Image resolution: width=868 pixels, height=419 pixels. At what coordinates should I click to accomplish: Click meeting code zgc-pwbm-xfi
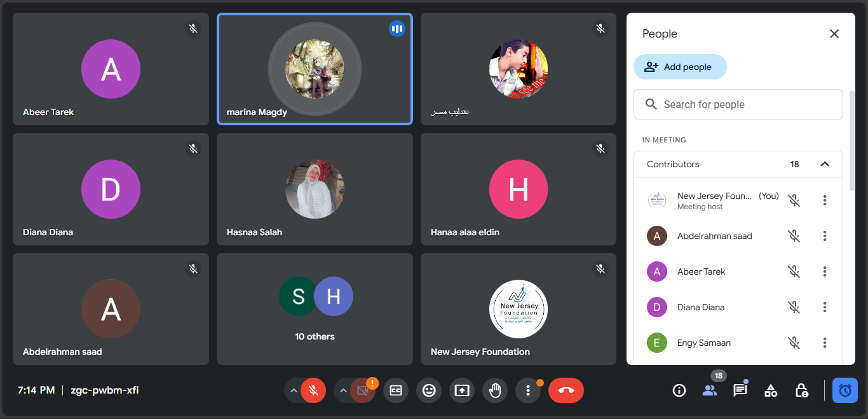(x=104, y=390)
